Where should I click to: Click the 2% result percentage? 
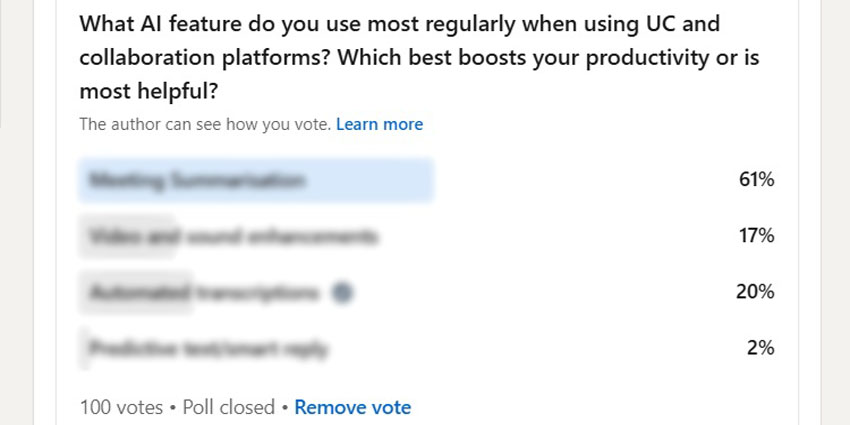tap(761, 348)
